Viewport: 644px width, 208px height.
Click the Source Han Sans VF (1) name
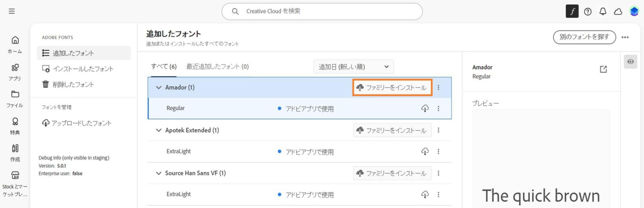(195, 173)
